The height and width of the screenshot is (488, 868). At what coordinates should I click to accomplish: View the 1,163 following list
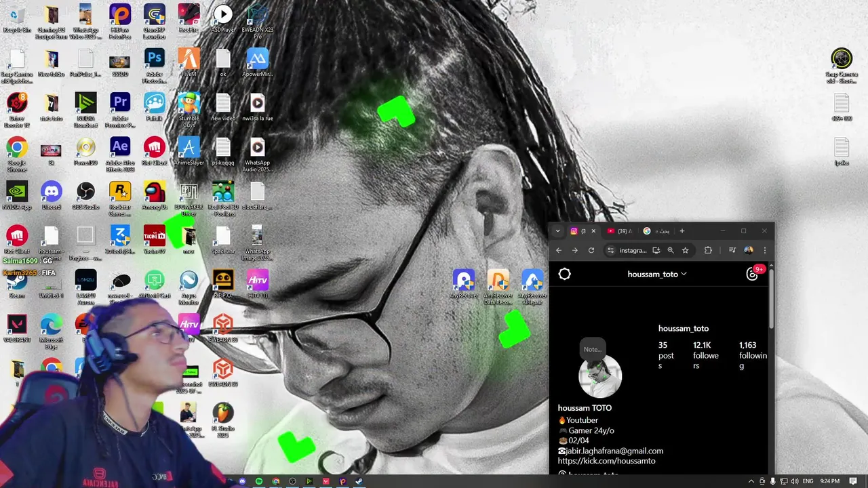pos(753,355)
